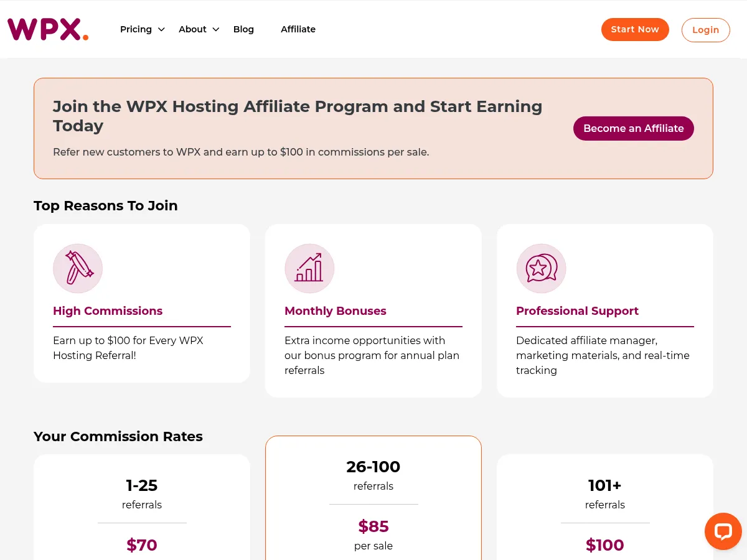Click the Monthly Bonuses growth chart icon
Image resolution: width=747 pixels, height=560 pixels.
(309, 268)
